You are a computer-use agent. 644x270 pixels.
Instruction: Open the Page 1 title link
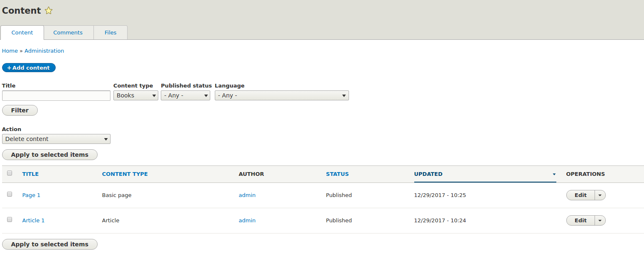click(x=31, y=195)
